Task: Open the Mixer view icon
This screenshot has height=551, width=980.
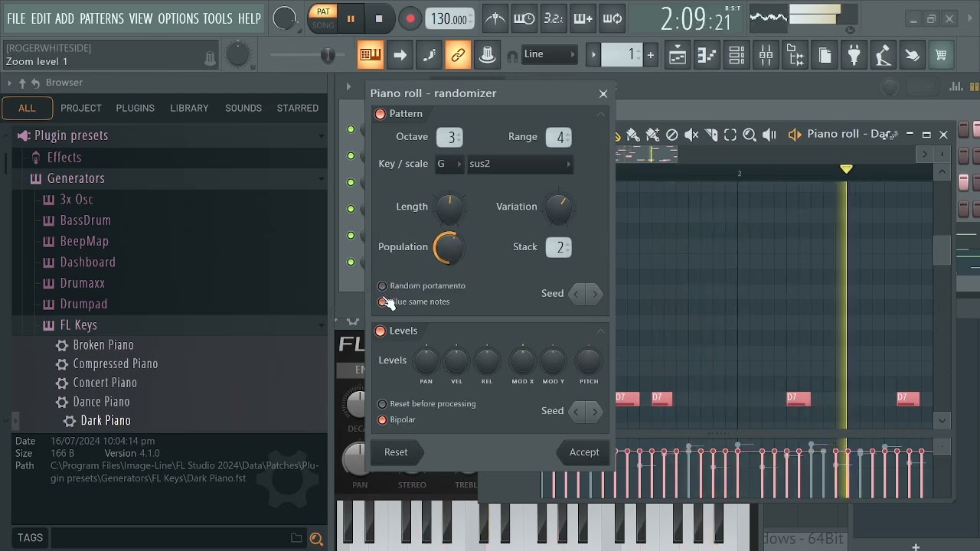Action: coord(766,55)
